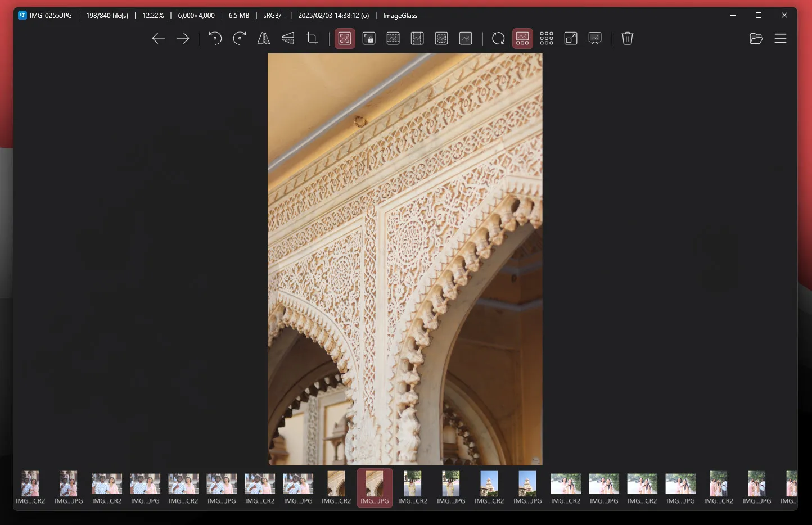Toggle window fit to image
Viewport: 812px width, 525px height.
[x=571, y=38]
